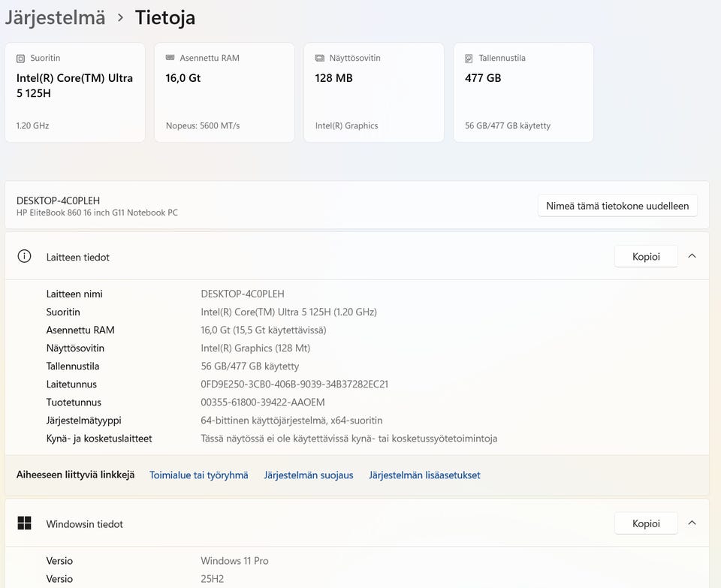Collapse the Windowsin tiedot section chevron

(692, 523)
